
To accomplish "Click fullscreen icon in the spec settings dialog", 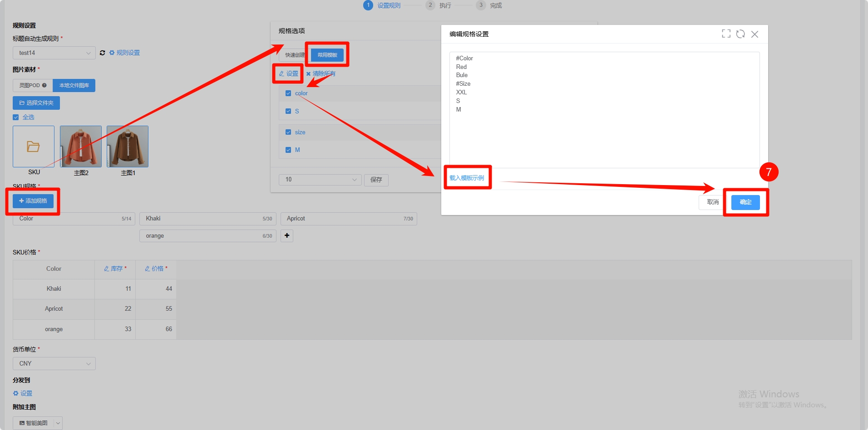I will [726, 34].
